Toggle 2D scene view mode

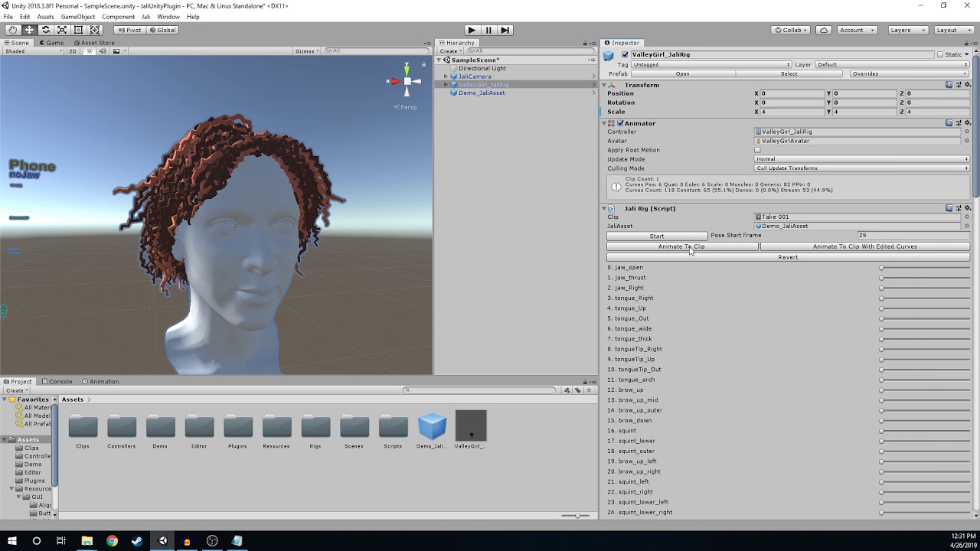[73, 51]
